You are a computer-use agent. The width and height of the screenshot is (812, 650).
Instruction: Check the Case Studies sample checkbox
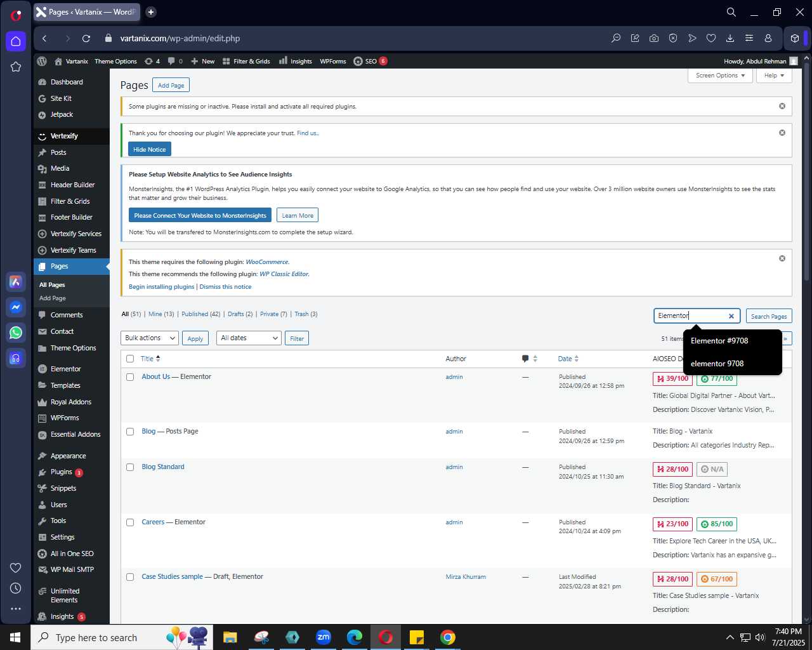[130, 577]
